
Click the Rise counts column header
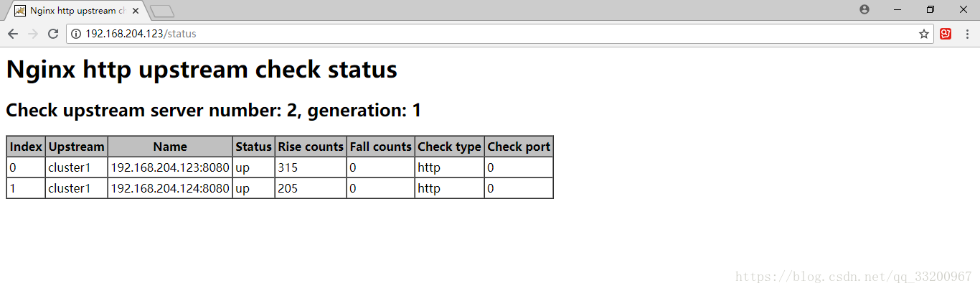(x=311, y=147)
